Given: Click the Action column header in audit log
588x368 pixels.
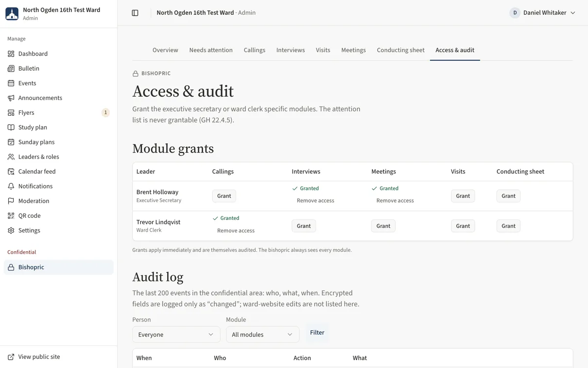Looking at the screenshot, I should click(302, 358).
